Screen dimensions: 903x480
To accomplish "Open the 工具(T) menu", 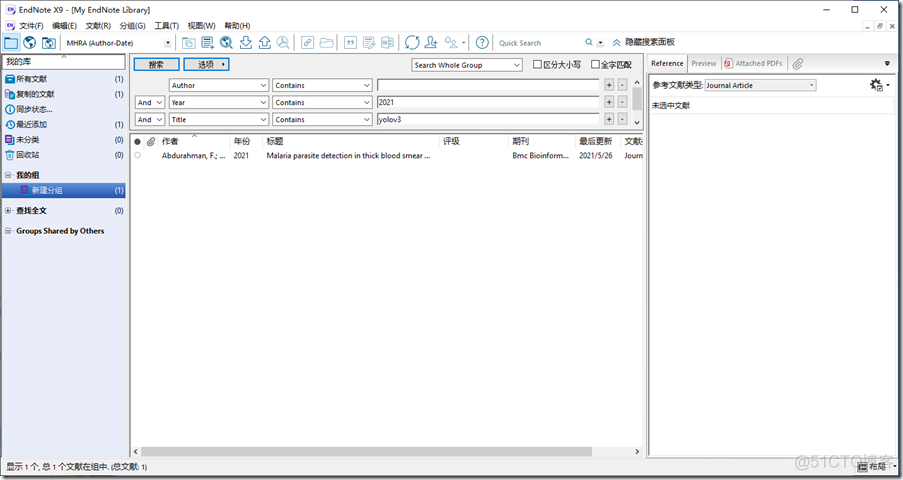I will coord(166,25).
